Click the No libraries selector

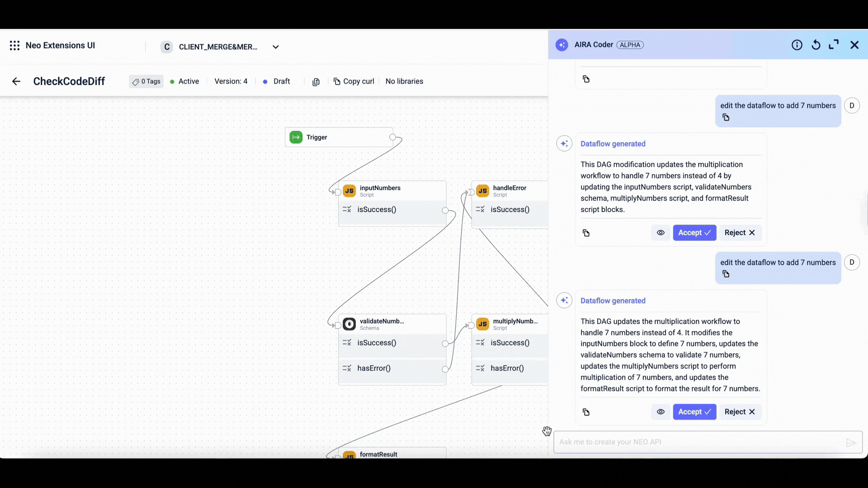point(404,81)
